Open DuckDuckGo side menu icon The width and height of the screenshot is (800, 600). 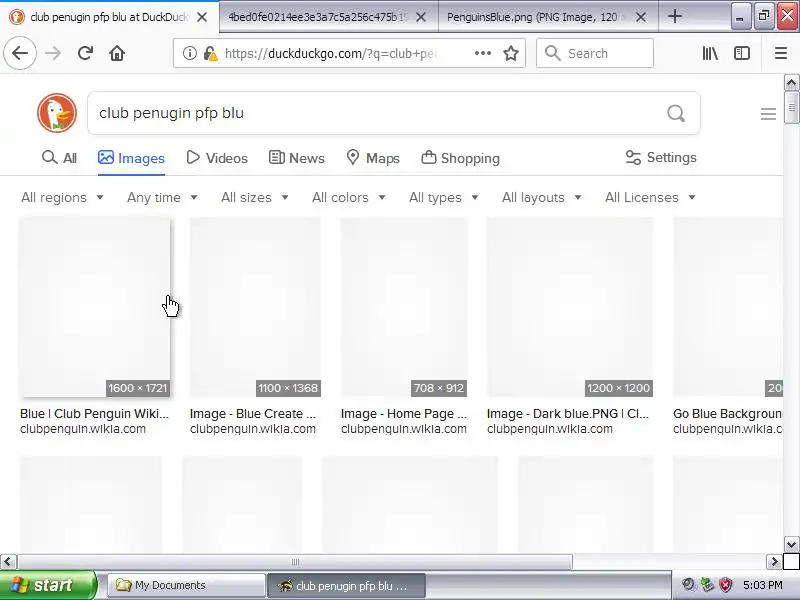click(768, 114)
